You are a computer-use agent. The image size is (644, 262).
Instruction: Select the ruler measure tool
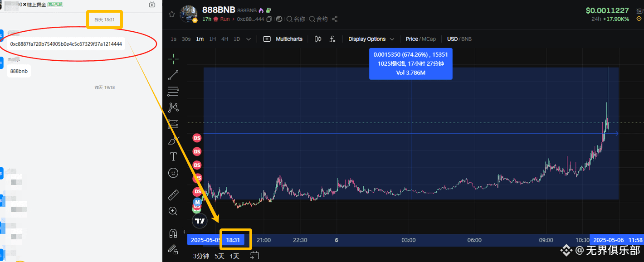coord(173,195)
